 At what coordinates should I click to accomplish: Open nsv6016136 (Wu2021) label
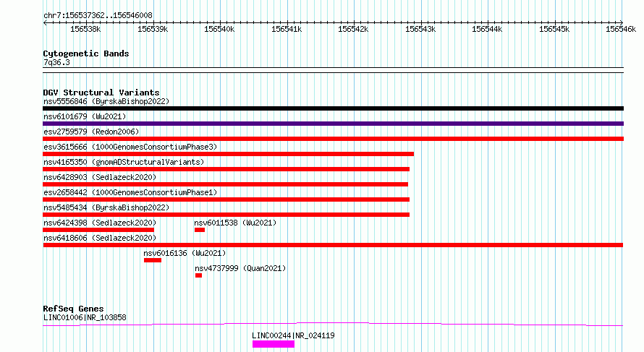tap(185, 253)
